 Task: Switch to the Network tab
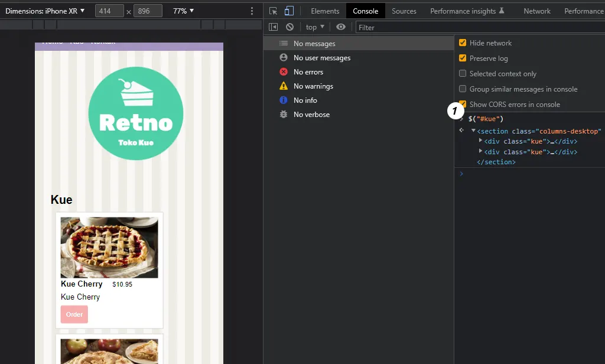coord(536,11)
